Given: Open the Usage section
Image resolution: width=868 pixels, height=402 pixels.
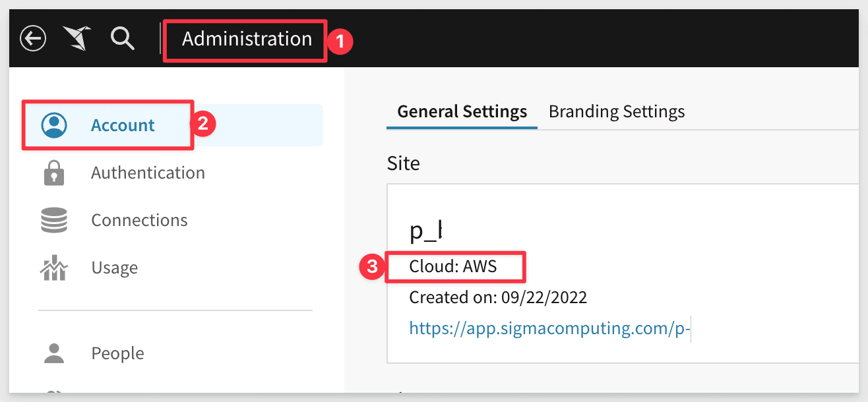Looking at the screenshot, I should point(114,267).
